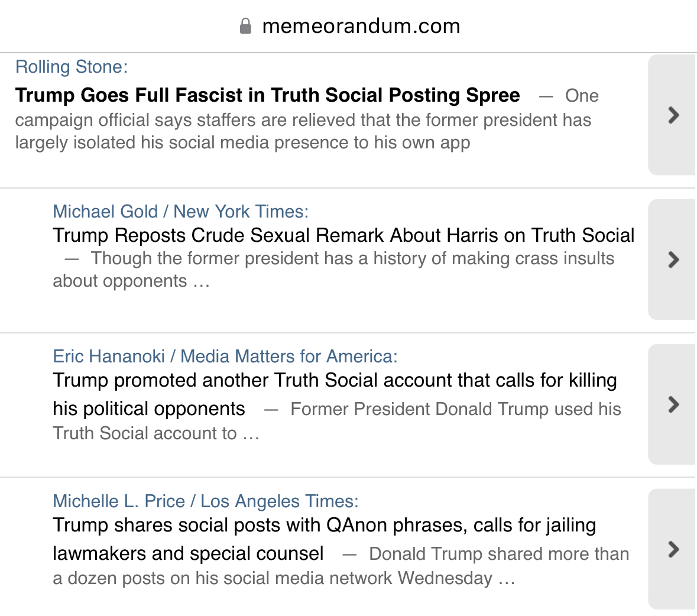Expand the New York Times story chevron
The height and width of the screenshot is (616, 697).
[673, 260]
